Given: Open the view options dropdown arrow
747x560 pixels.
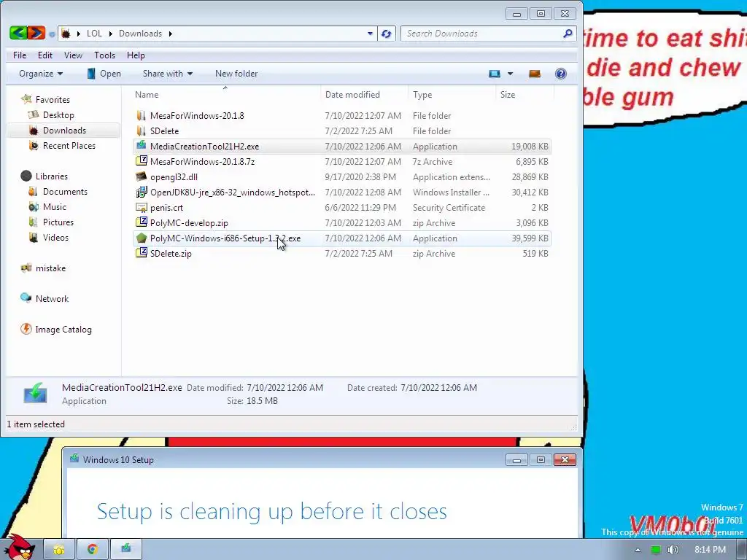Looking at the screenshot, I should point(510,74).
